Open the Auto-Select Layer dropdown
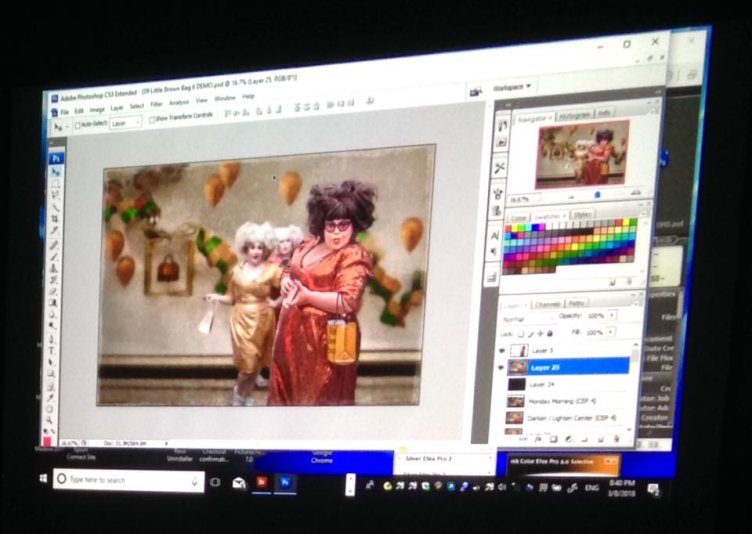This screenshot has width=752, height=534. point(125,123)
